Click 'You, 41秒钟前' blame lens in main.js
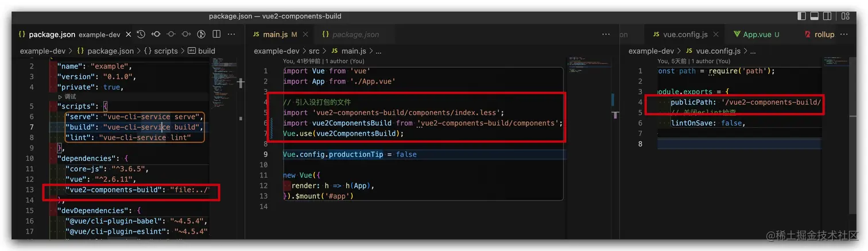Image resolution: width=868 pixels, height=251 pixels. [301, 61]
